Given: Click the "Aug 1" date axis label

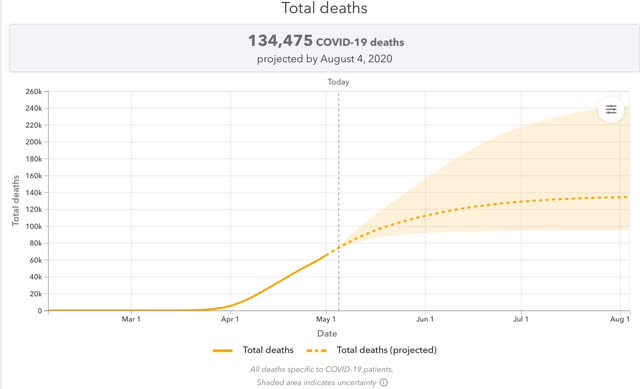Looking at the screenshot, I should point(620,319).
